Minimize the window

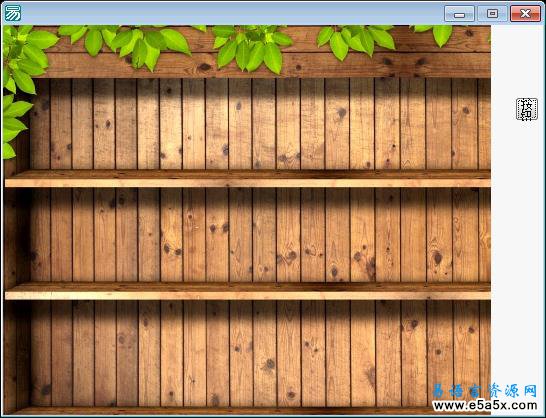pyautogui.click(x=459, y=14)
